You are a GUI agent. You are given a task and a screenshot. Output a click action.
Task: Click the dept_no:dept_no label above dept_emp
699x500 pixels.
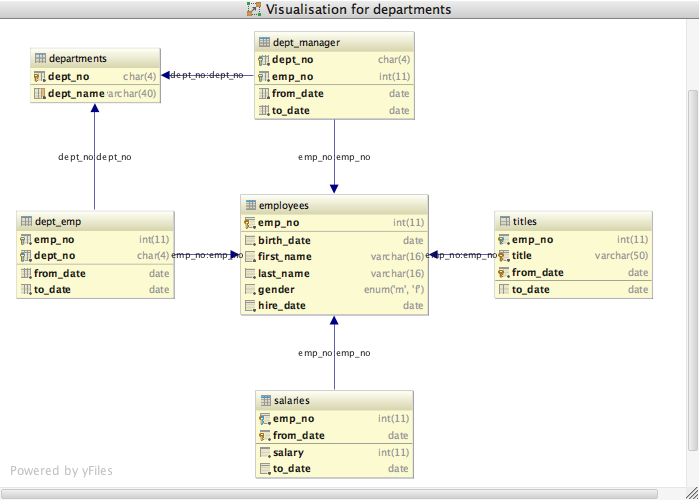pyautogui.click(x=95, y=157)
